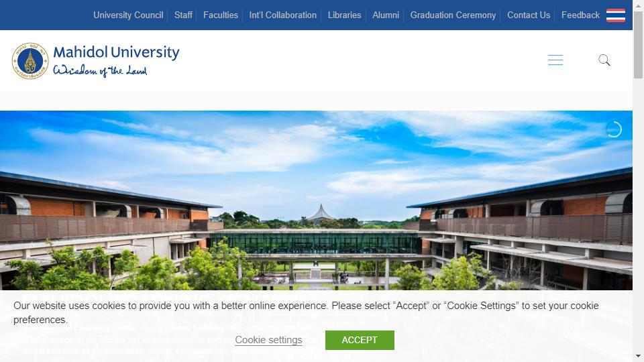Screen dimensions: 644x362
Task: Click the scrollbar down arrow
Action: [638, 356]
